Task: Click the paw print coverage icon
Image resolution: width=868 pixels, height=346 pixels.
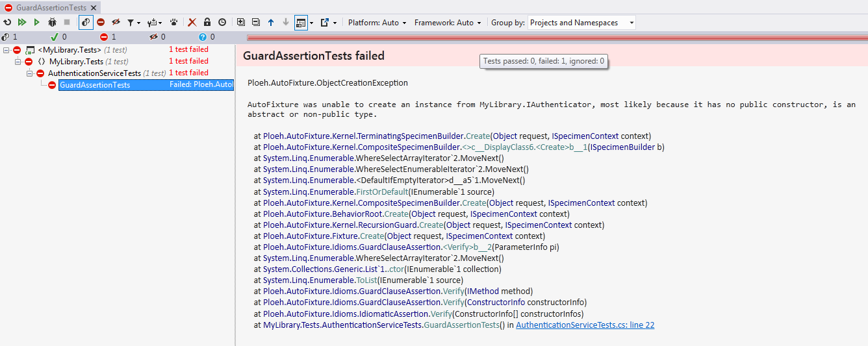Action: [x=174, y=22]
